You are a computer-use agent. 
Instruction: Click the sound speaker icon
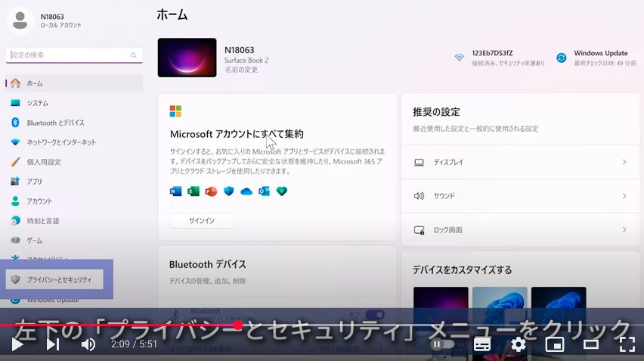(x=419, y=196)
